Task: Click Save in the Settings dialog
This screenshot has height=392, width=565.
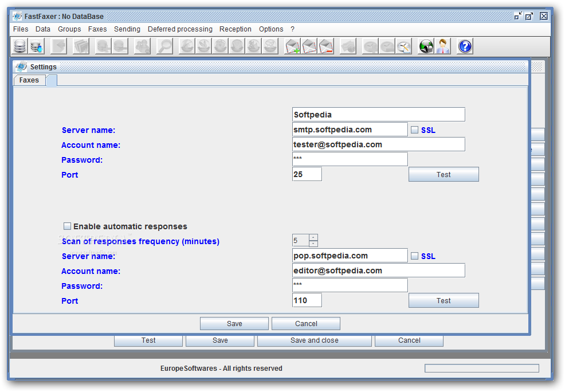Action: [234, 324]
